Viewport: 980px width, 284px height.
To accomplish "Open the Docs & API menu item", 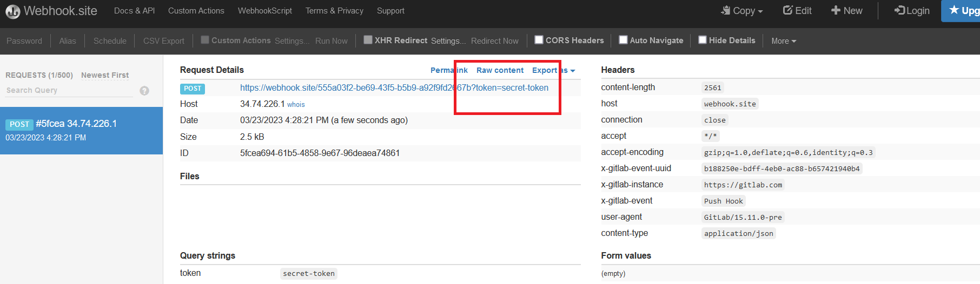I will 134,11.
